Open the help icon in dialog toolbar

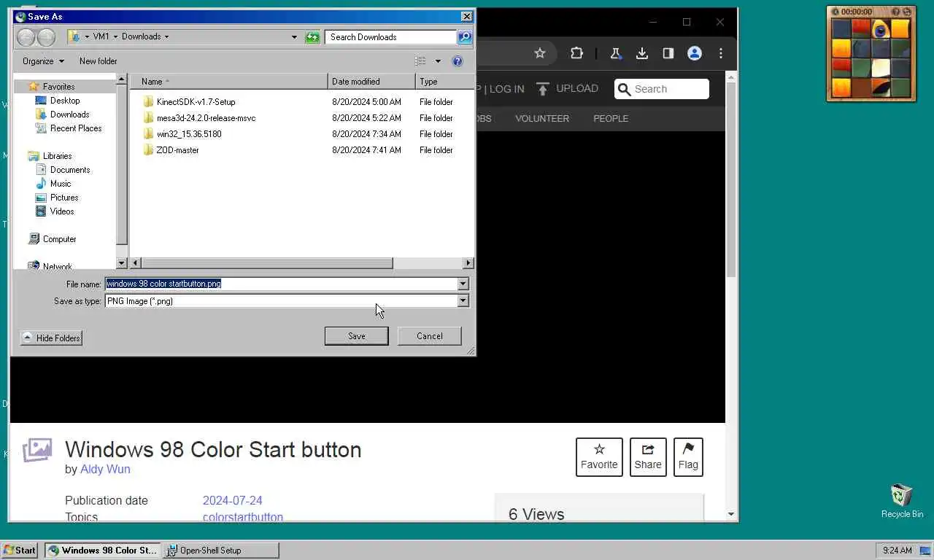(x=458, y=61)
